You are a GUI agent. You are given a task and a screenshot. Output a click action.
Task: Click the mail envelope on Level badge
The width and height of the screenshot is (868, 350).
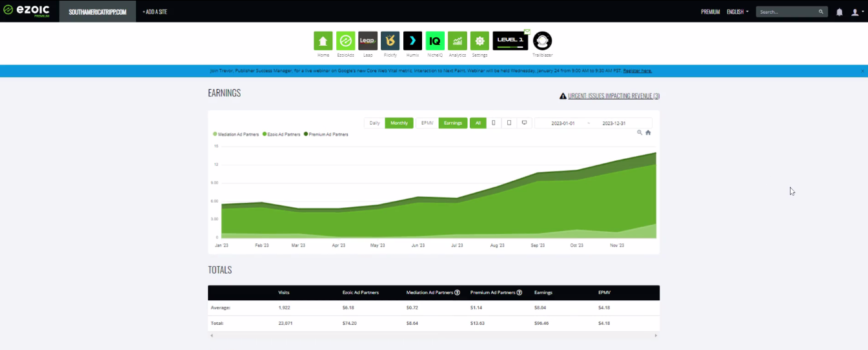click(527, 31)
